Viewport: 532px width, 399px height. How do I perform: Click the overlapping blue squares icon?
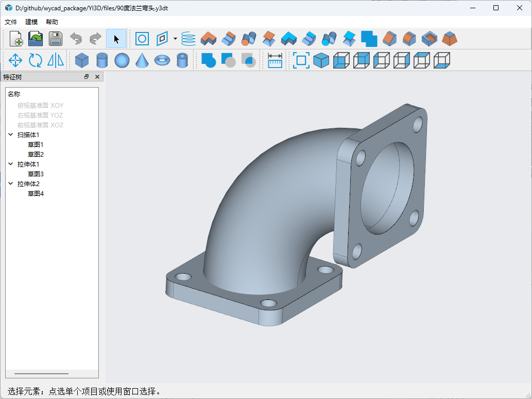[369, 39]
